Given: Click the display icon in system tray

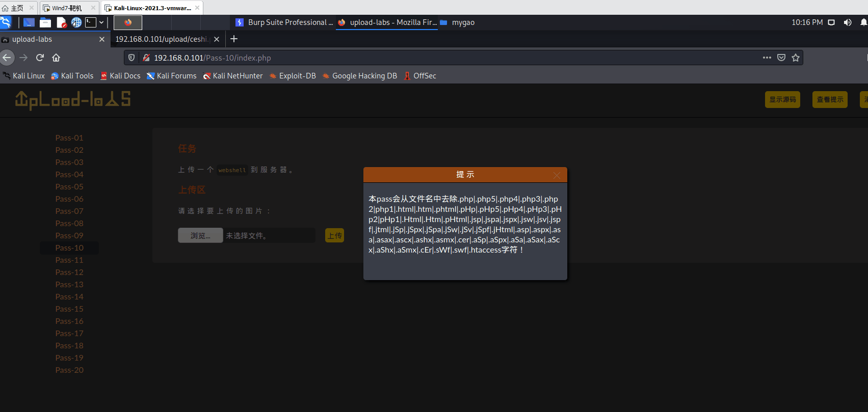Looking at the screenshot, I should 831,22.
